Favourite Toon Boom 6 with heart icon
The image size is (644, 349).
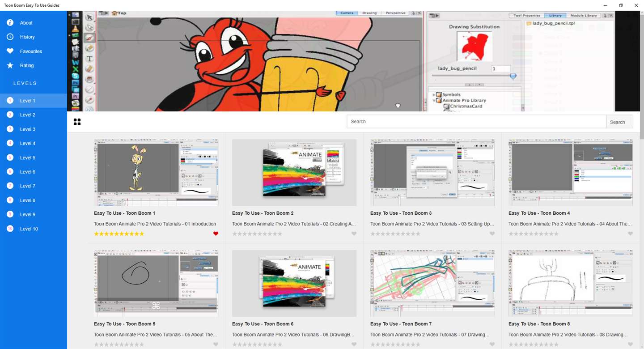pos(354,345)
